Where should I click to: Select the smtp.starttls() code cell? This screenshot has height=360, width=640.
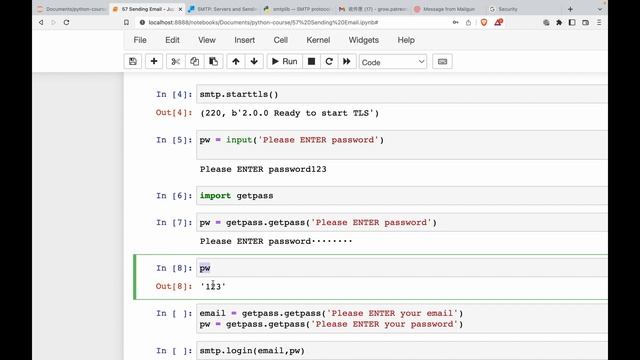[x=402, y=94]
